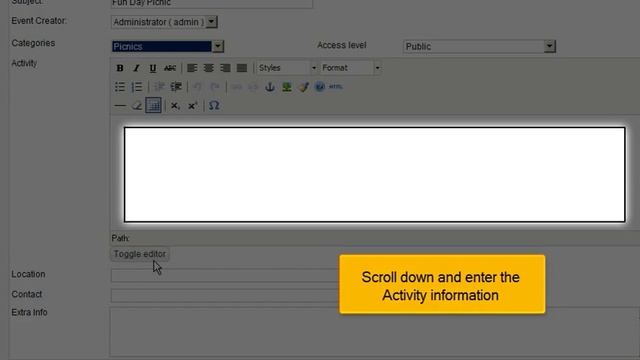Image resolution: width=640 pixels, height=360 pixels.
Task: Click the Subject field with Fun Day Picnic
Action: click(211, 3)
